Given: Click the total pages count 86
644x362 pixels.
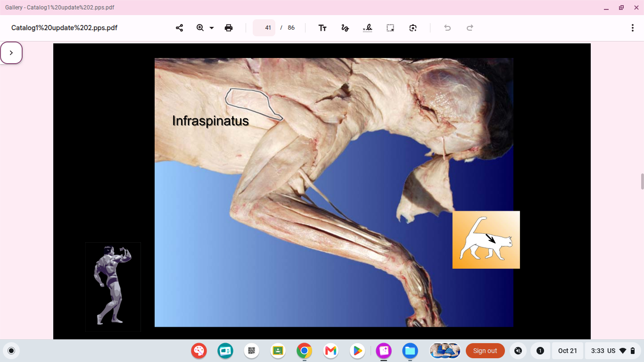Looking at the screenshot, I should click(x=291, y=28).
